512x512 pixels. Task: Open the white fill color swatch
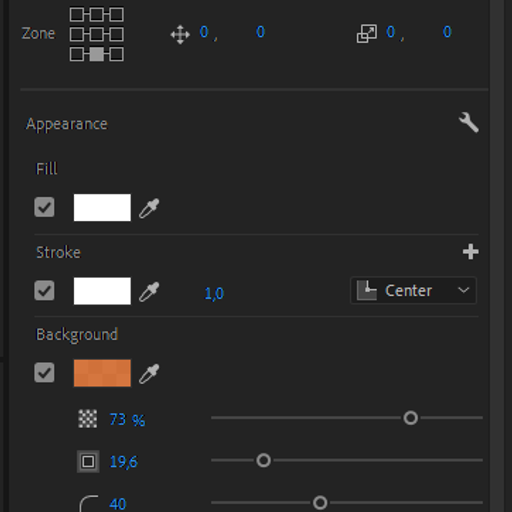click(102, 207)
